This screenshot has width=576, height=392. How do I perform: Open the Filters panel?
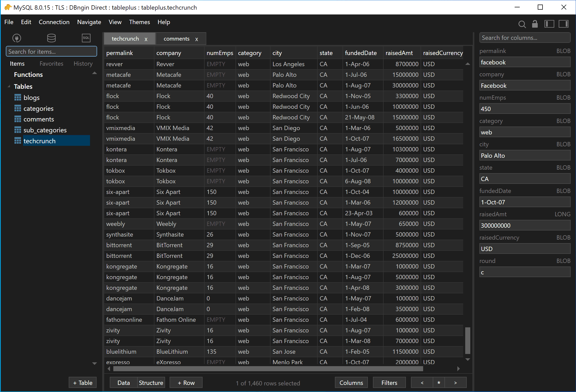point(389,383)
